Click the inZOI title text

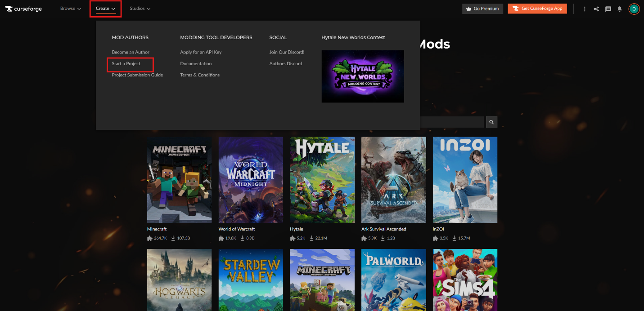438,229
